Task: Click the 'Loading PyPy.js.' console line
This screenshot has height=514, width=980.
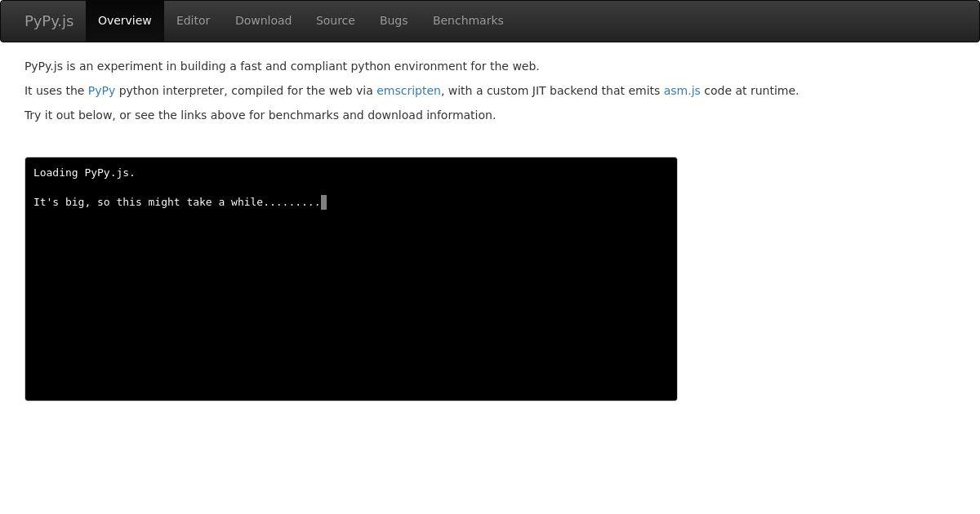Action: [84, 173]
